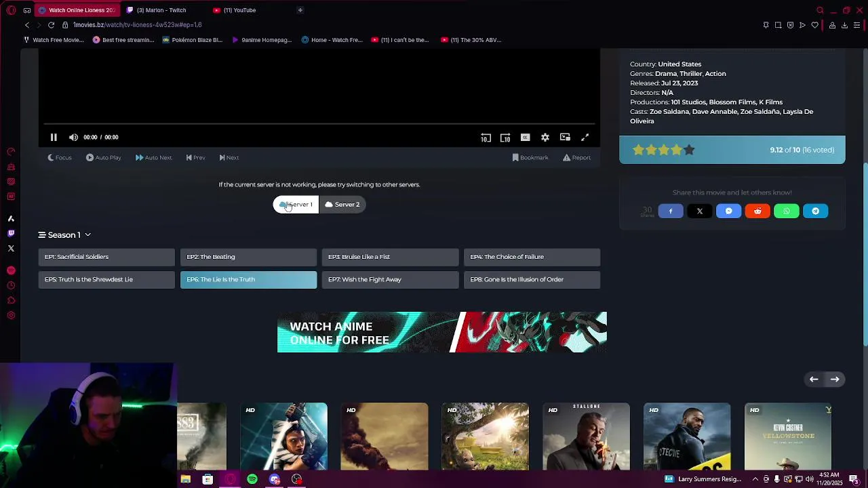Rewind 10 seconds in the player
The height and width of the screenshot is (488, 868).
486,138
